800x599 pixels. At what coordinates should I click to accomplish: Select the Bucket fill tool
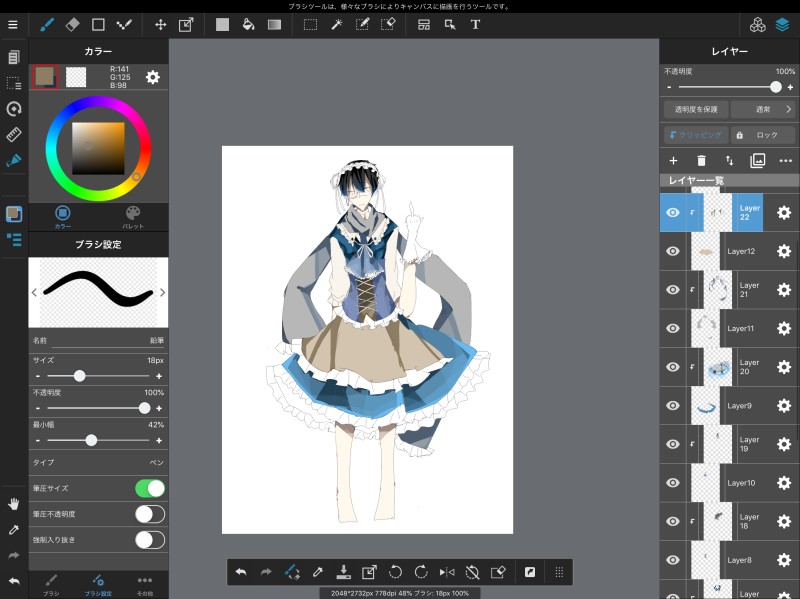[248, 24]
